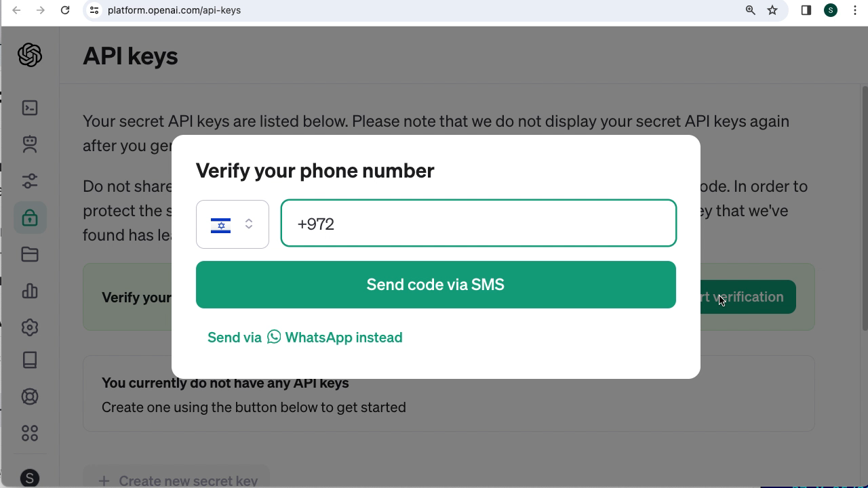Viewport: 868px width, 488px height.
Task: Open the Usage bar chart icon
Action: tap(30, 291)
